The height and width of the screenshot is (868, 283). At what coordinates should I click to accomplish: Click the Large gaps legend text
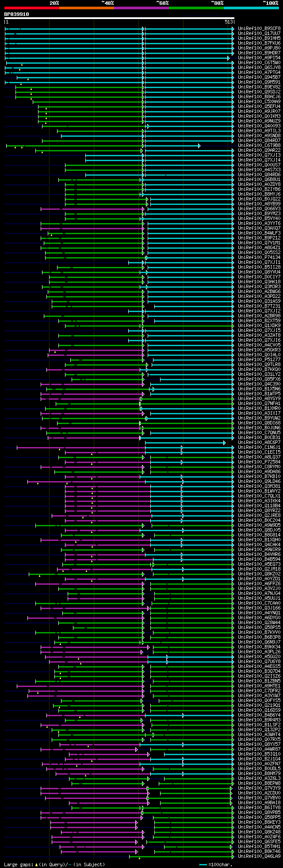pos(54,864)
